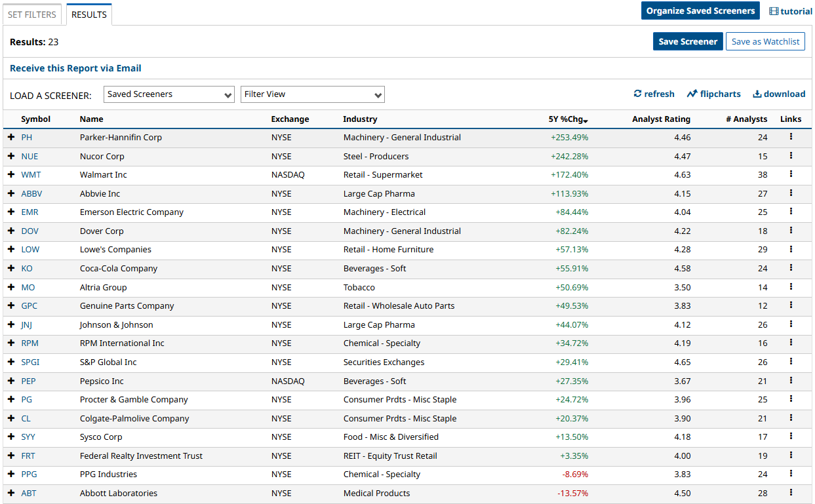
Task: Click the Save Screener button
Action: [688, 41]
